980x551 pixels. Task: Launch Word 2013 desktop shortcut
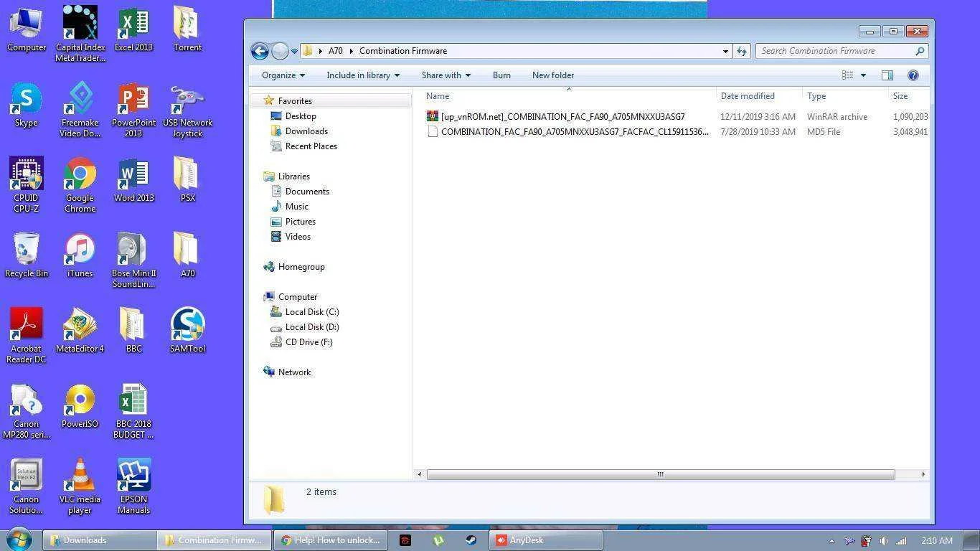click(133, 179)
